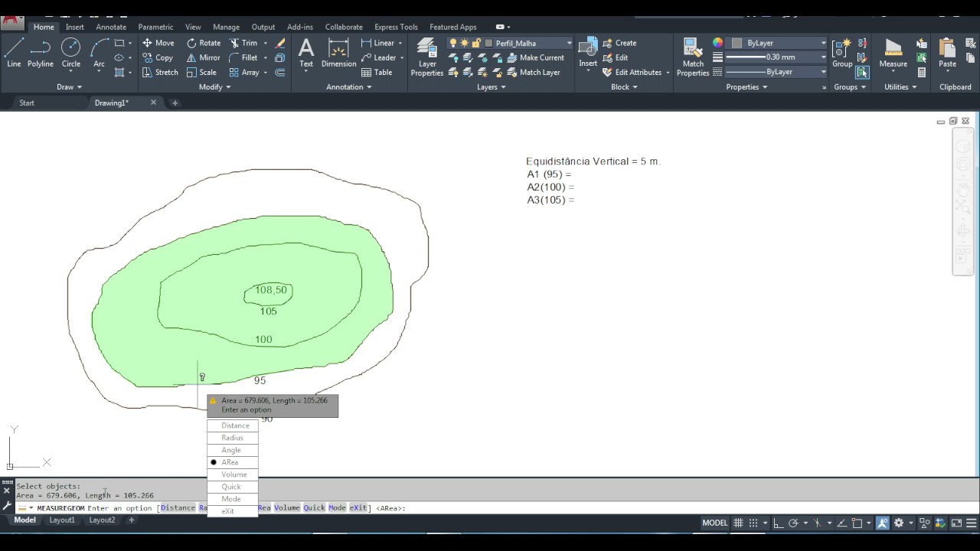Toggle annotation visibility in status bar
The height and width of the screenshot is (551, 980).
pos(883,523)
